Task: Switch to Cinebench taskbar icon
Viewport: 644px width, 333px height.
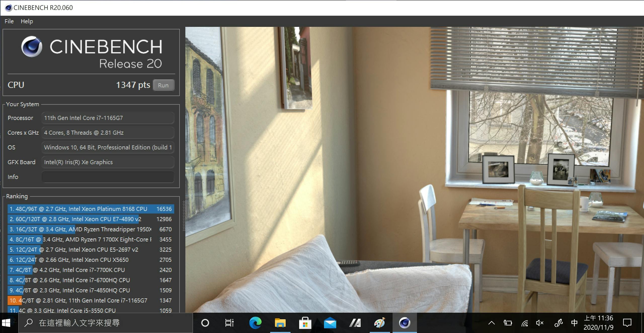Action: (405, 323)
